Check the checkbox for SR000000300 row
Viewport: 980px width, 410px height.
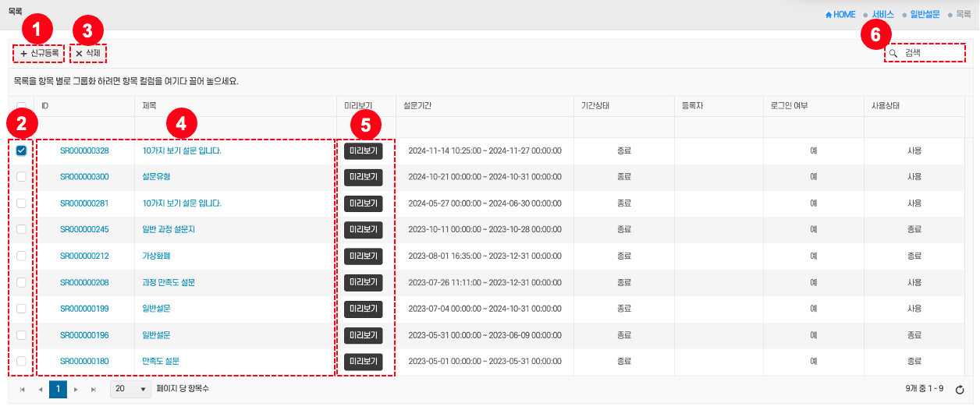(x=21, y=177)
